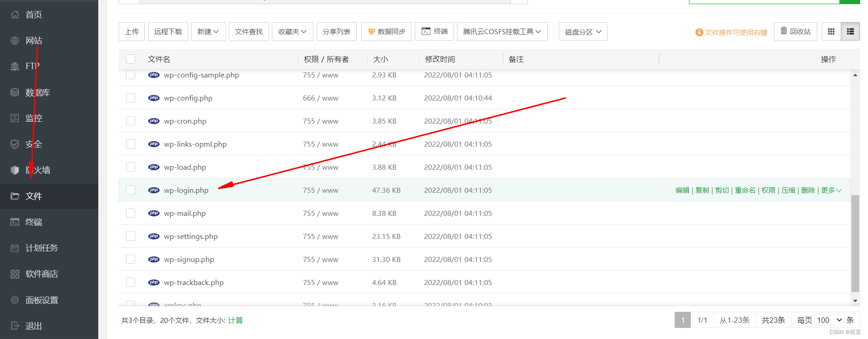This screenshot has width=868, height=339.
Task: Click the 上传 upload button
Action: (132, 31)
